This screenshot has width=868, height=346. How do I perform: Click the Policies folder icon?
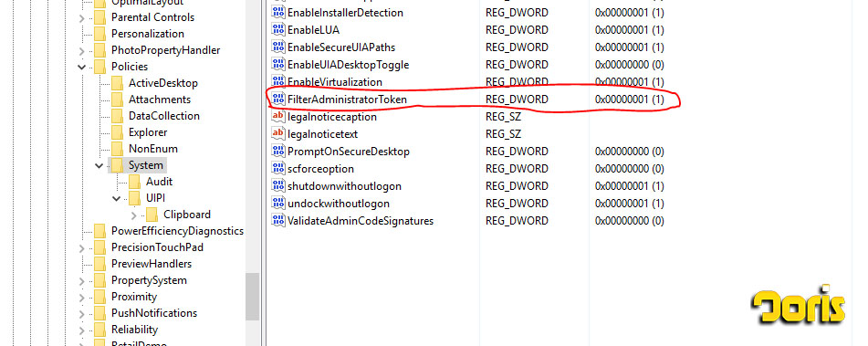[x=99, y=67]
